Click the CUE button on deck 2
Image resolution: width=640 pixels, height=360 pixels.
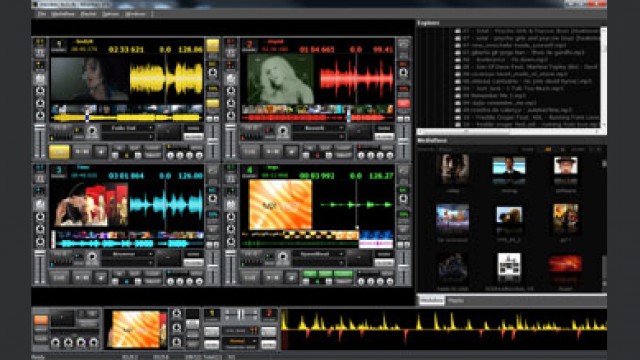pyautogui.click(x=250, y=152)
